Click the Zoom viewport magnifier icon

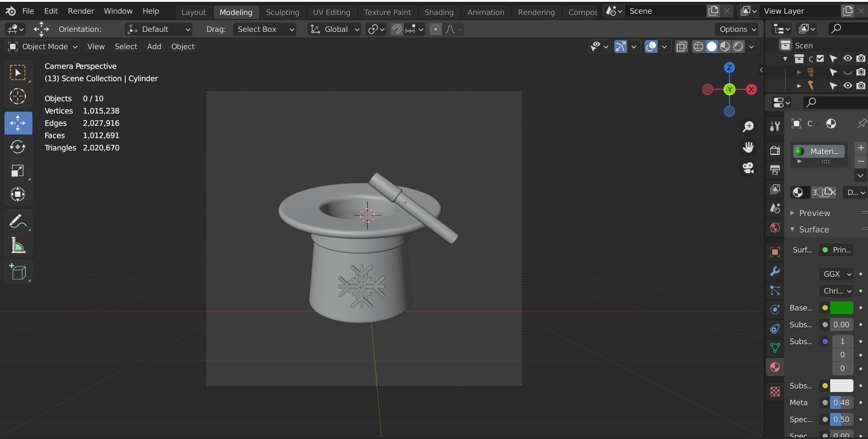click(748, 127)
